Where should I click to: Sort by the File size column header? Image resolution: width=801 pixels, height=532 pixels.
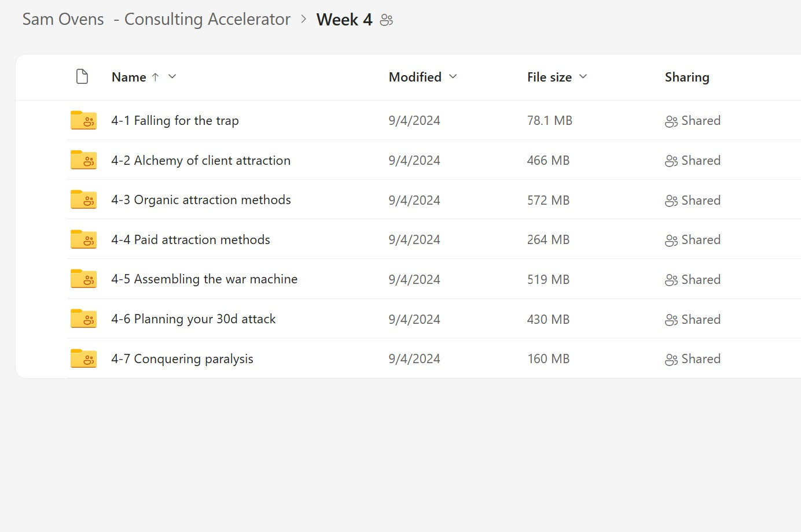click(549, 77)
